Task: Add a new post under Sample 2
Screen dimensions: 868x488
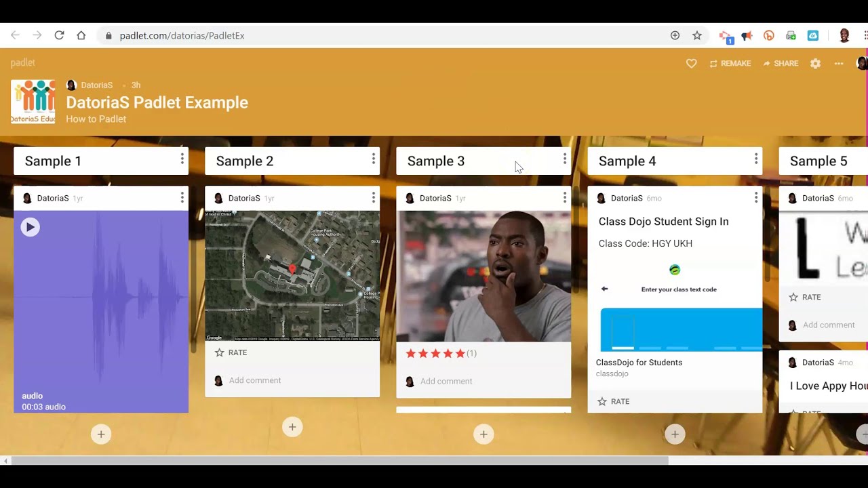Action: [x=292, y=427]
